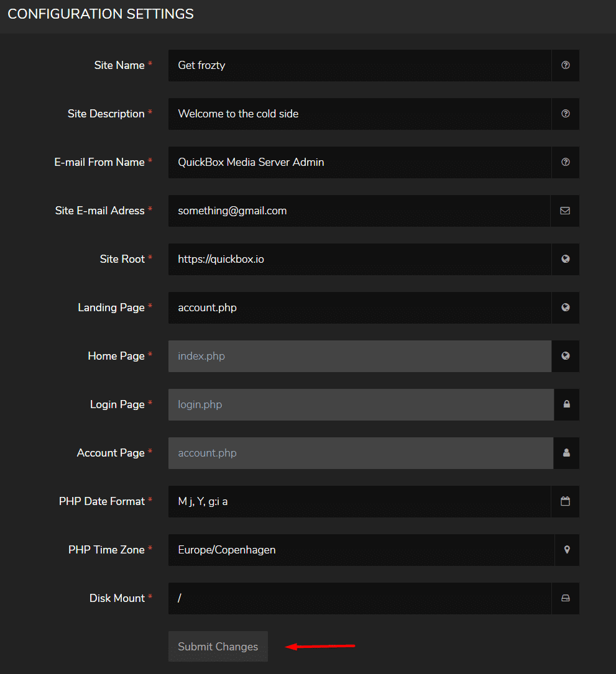Focus the Landing Page input field
Viewport: 616px width, 674px height.
(x=360, y=307)
